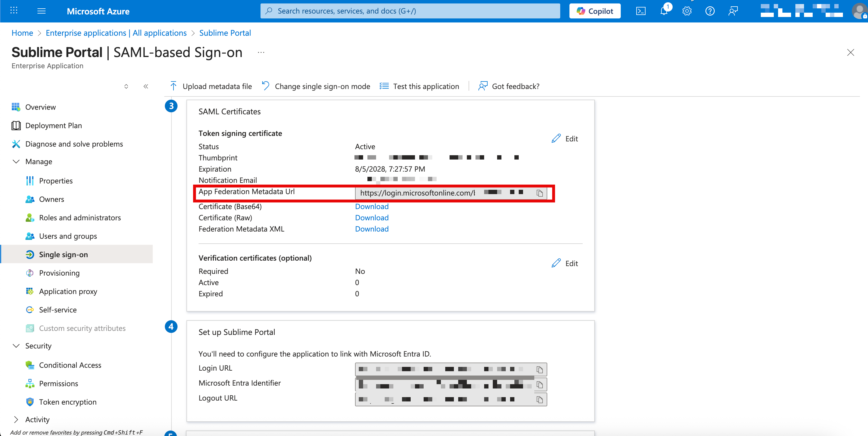This screenshot has height=436, width=868.
Task: Focus the Search resources, services, and docs field
Action: [x=410, y=11]
